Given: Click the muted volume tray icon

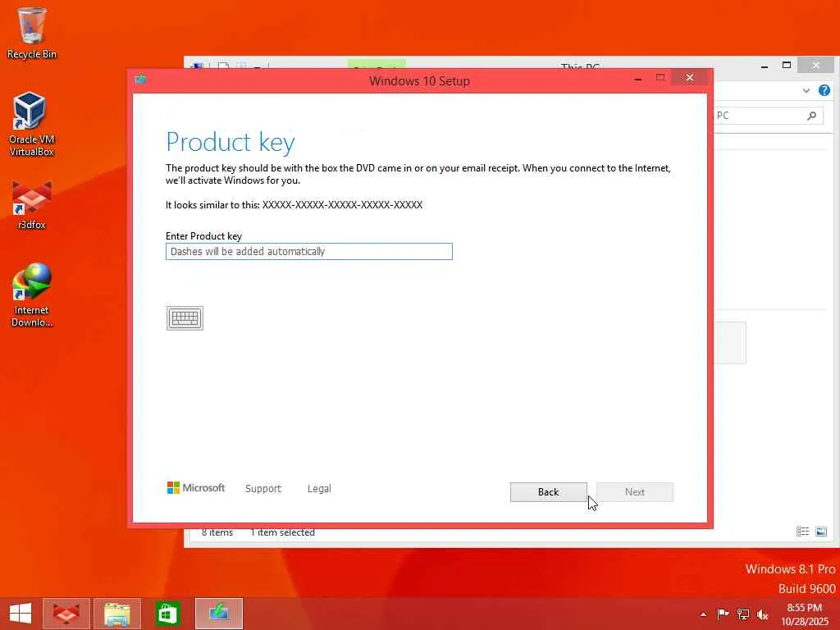Looking at the screenshot, I should tap(762, 614).
